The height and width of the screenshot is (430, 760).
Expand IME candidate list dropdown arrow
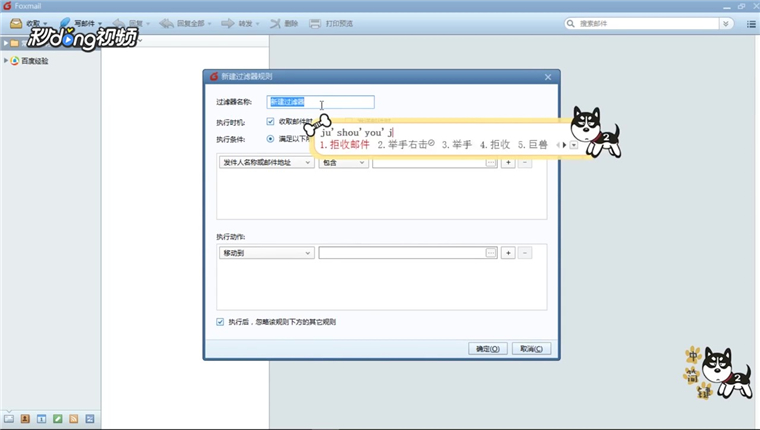[x=574, y=145]
